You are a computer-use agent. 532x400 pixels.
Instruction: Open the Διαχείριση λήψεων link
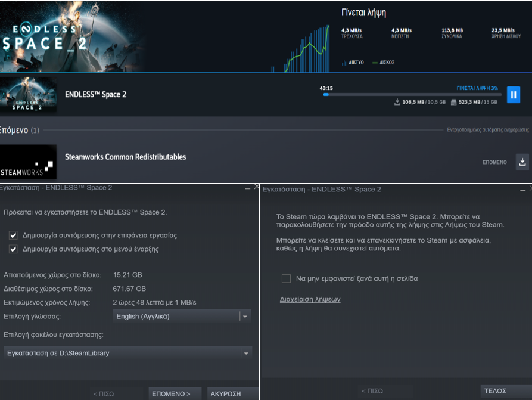310,299
